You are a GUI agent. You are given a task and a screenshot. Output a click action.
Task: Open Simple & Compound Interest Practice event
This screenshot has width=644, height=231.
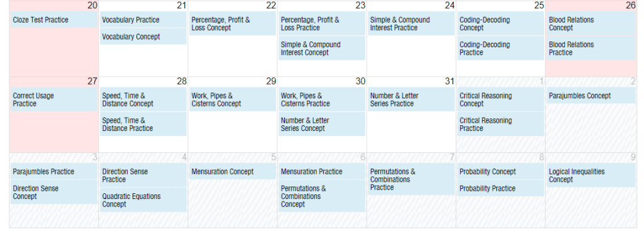click(x=411, y=24)
